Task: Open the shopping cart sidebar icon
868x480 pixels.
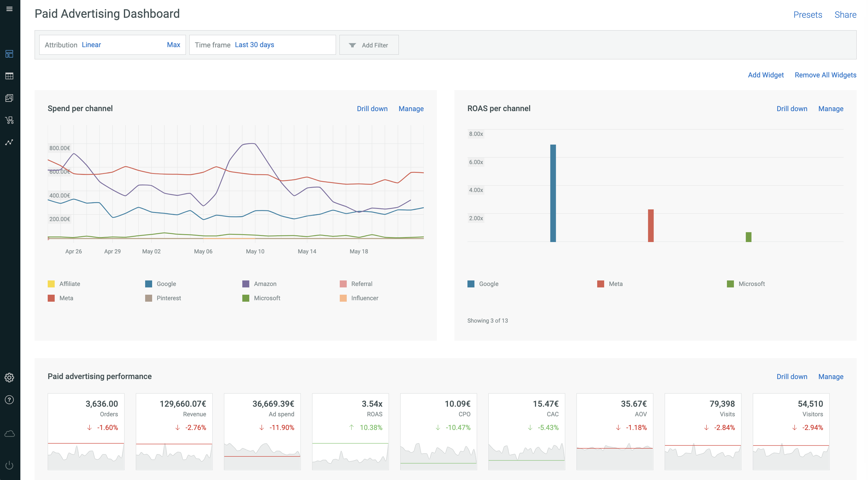Action: [x=9, y=120]
